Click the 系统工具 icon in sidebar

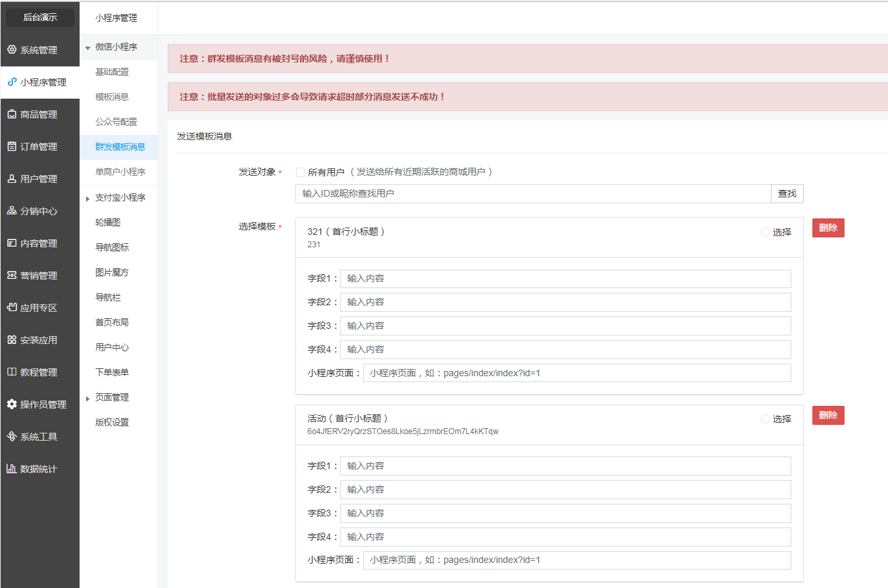pyautogui.click(x=12, y=437)
